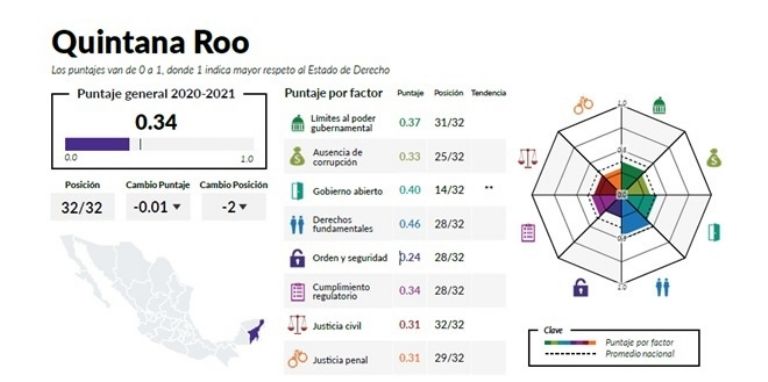Screen dimensions: 768x382
Task: Click the handcuffs icon on the radar chart
Action: [583, 105]
